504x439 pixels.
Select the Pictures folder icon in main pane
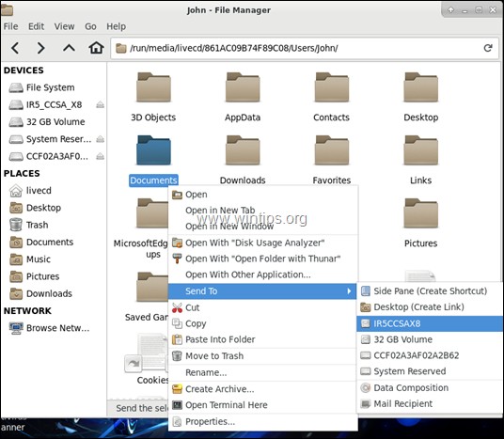(x=420, y=213)
